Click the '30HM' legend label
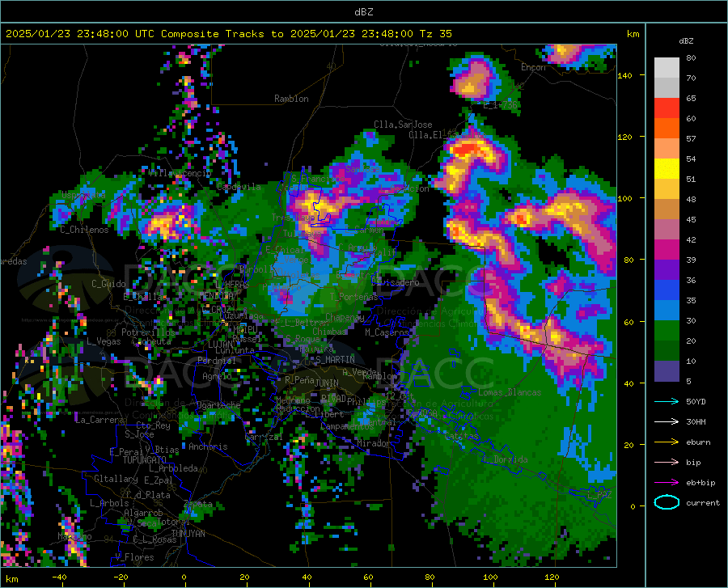728x588 pixels. [x=696, y=422]
